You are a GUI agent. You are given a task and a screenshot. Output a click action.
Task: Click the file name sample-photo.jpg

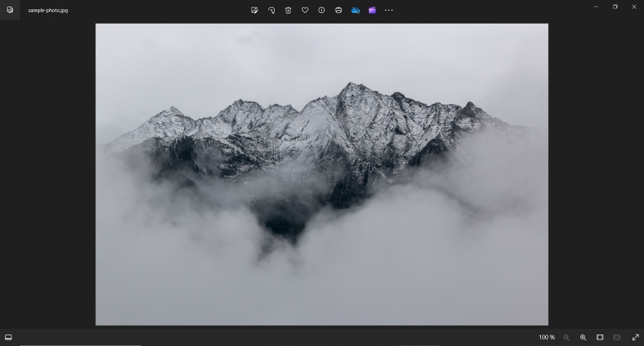[48, 10]
